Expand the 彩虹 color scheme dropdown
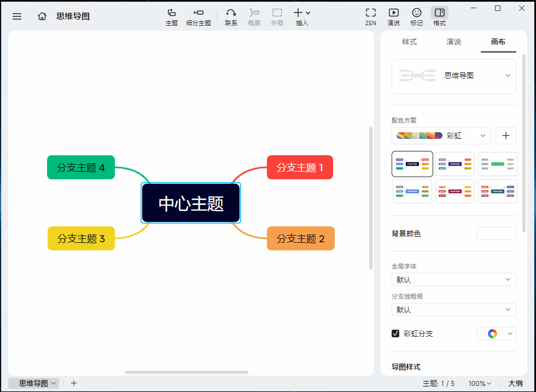The image size is (536, 392). pyautogui.click(x=441, y=136)
